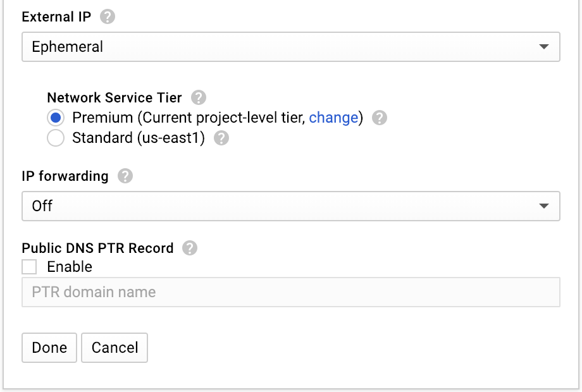Open help for Network Service Tier
The height and width of the screenshot is (392, 582).
[x=199, y=98]
